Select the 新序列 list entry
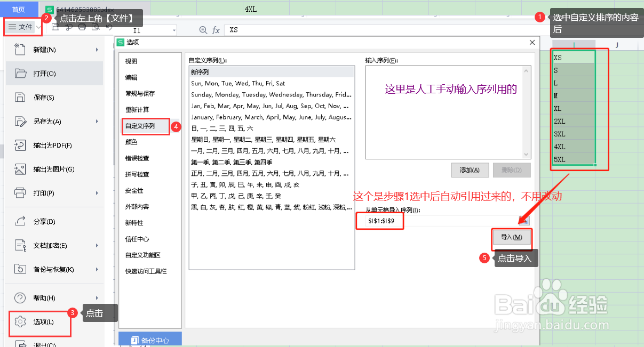Screen dimensions: 644x347 point(271,72)
